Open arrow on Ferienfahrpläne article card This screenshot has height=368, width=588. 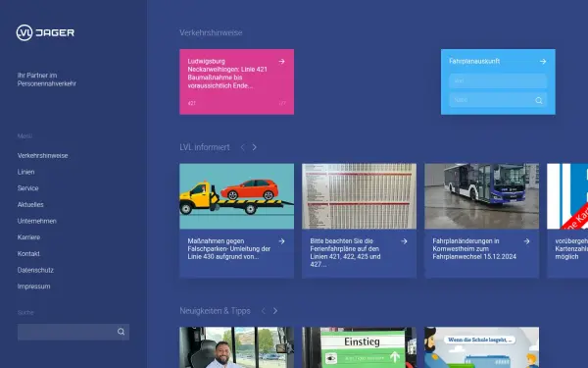click(404, 241)
